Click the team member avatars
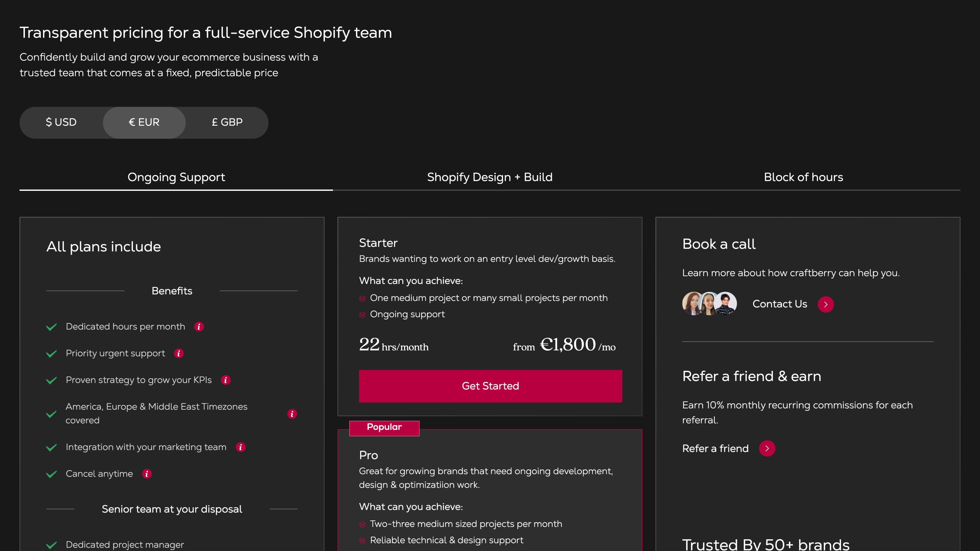Screen dimensions: 980x551 709,304
